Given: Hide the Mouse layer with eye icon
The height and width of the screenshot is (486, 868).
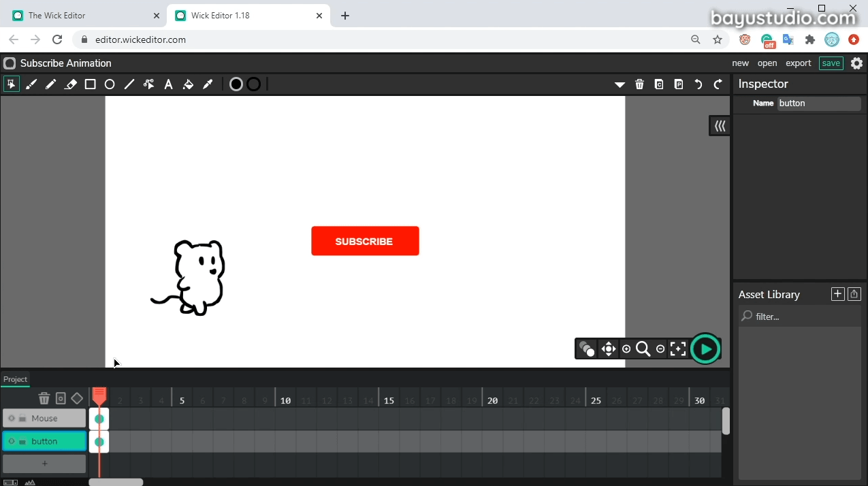Looking at the screenshot, I should (x=12, y=419).
